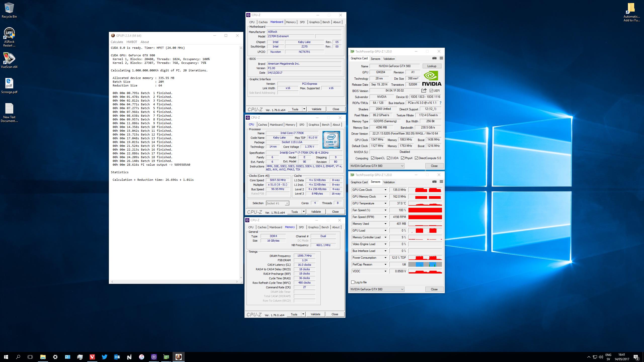The height and width of the screenshot is (362, 644).
Task: Switch to Caches tab in CPU-Z CPU window
Action: coord(262,125)
